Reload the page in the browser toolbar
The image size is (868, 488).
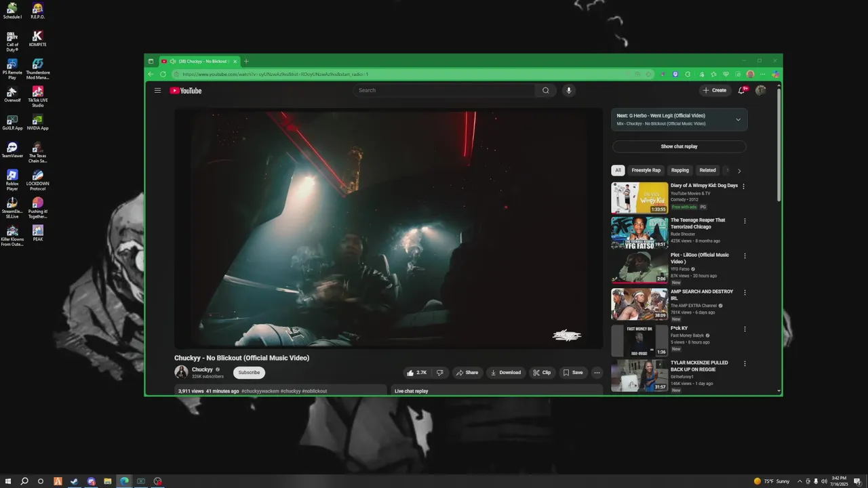pyautogui.click(x=163, y=74)
